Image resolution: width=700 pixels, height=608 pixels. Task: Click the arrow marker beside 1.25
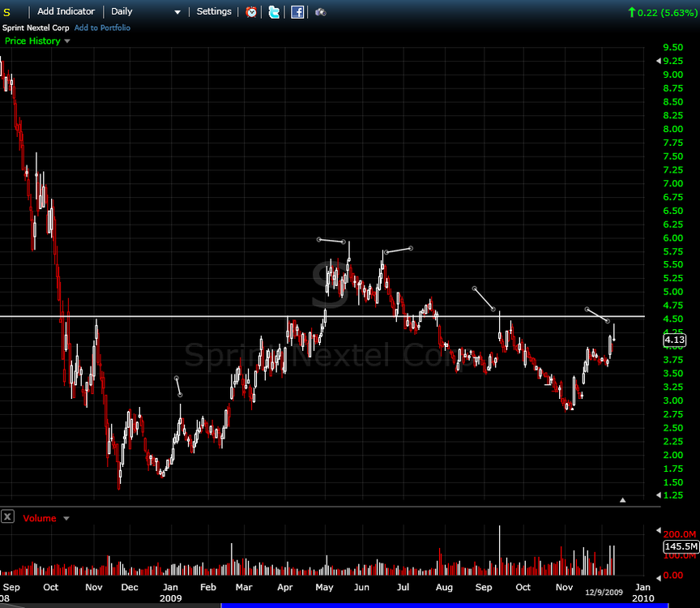(659, 495)
